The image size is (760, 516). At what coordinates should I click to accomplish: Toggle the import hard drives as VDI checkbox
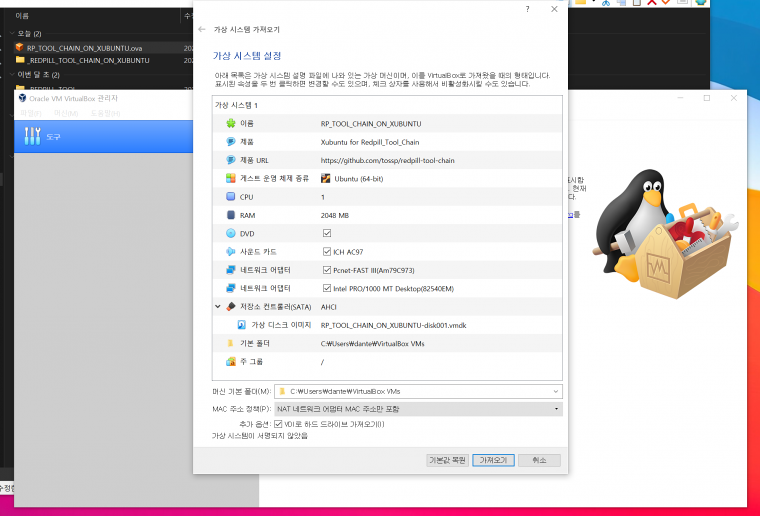coord(278,424)
